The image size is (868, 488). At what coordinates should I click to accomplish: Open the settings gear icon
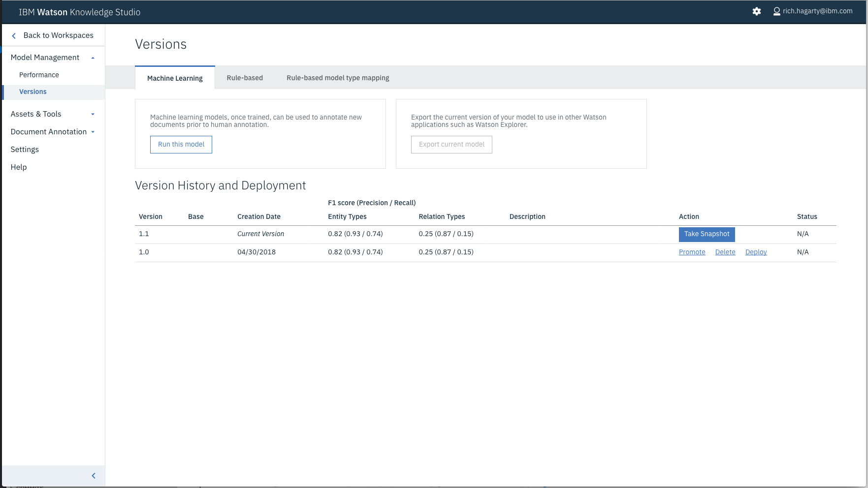(x=757, y=11)
